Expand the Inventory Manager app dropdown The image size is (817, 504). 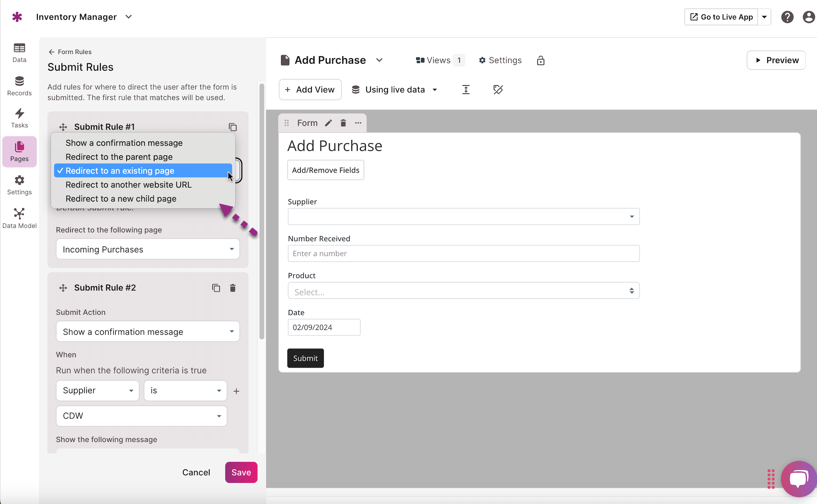click(129, 17)
